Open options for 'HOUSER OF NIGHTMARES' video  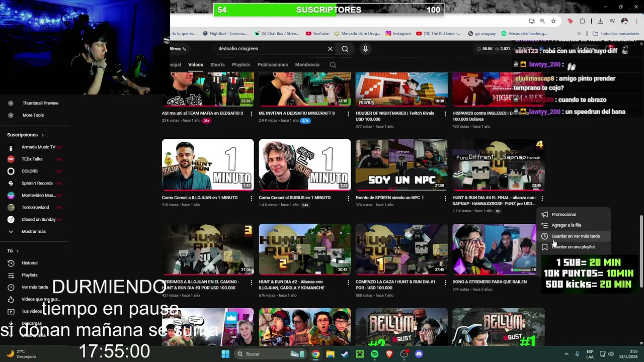(x=445, y=114)
